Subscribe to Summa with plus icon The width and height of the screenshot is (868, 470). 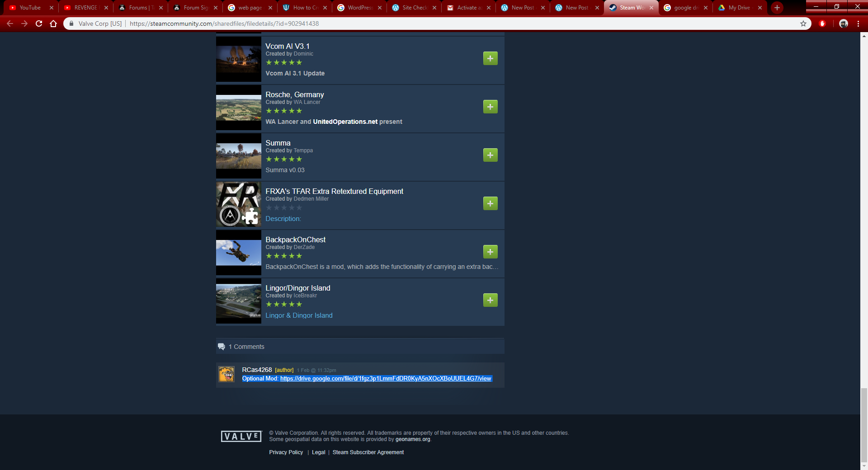coord(490,155)
